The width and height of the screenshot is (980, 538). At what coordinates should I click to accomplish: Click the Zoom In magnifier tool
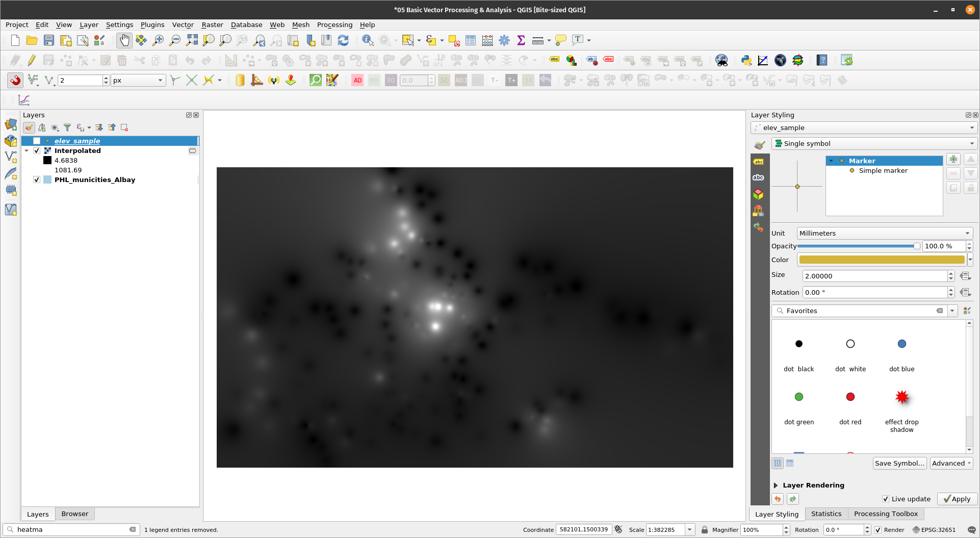[x=158, y=40]
